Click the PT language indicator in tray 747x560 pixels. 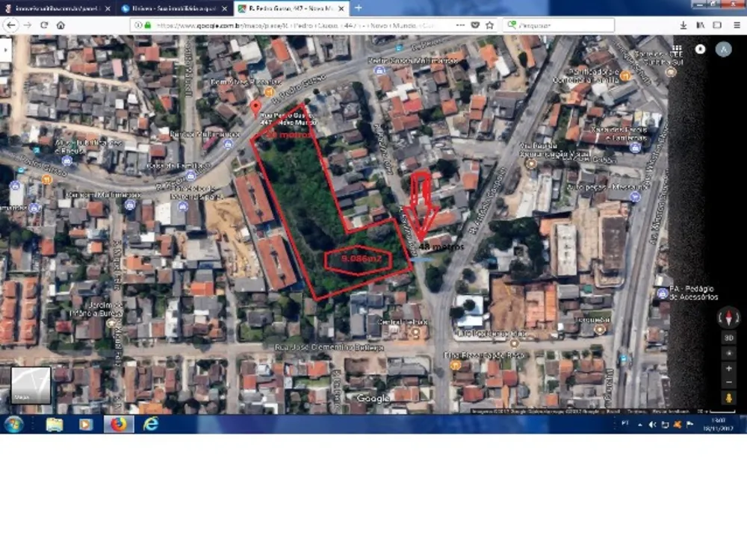[625, 423]
